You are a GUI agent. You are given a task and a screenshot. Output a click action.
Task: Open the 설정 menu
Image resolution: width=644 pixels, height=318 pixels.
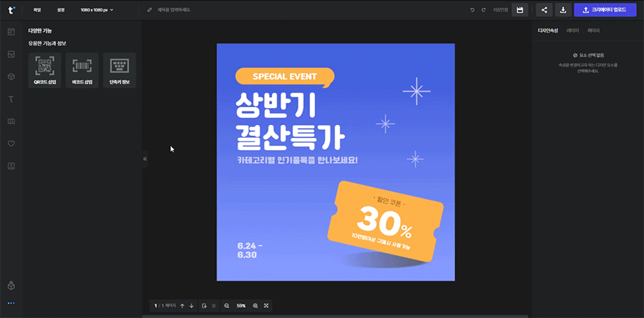61,10
